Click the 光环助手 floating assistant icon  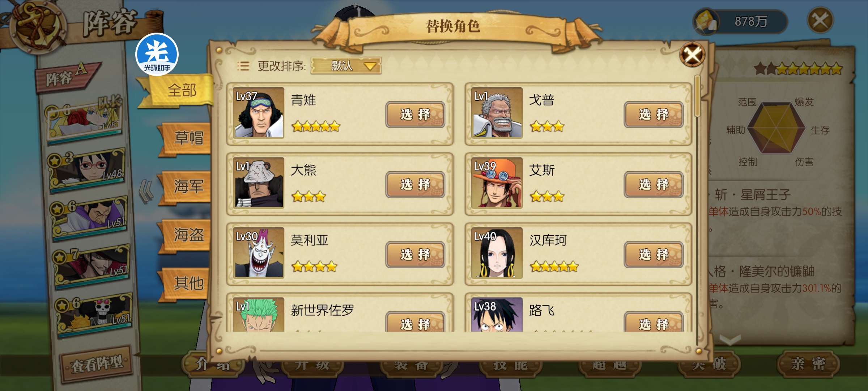click(157, 54)
